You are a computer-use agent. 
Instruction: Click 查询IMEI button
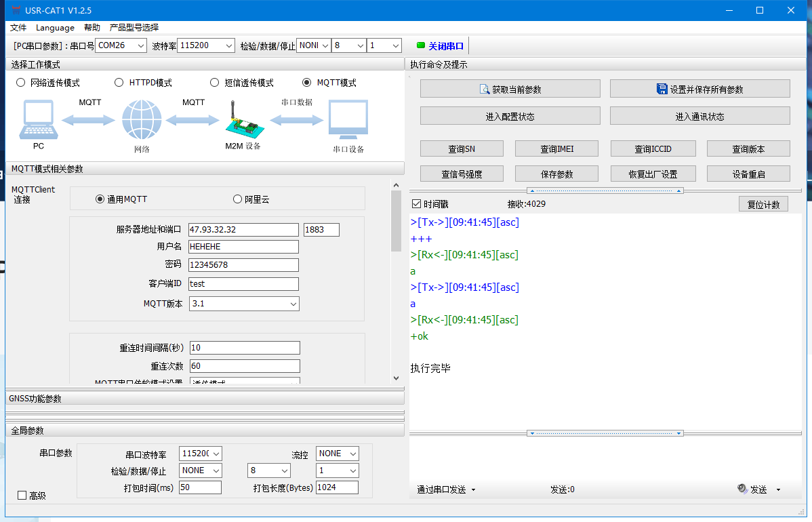pyautogui.click(x=556, y=148)
